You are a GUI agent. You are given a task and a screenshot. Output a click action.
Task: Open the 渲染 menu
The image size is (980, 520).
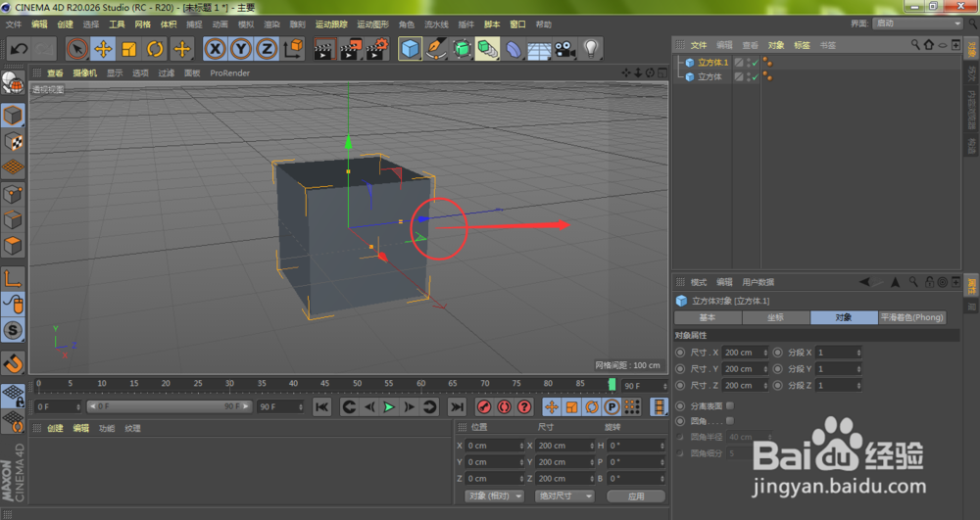[271, 24]
